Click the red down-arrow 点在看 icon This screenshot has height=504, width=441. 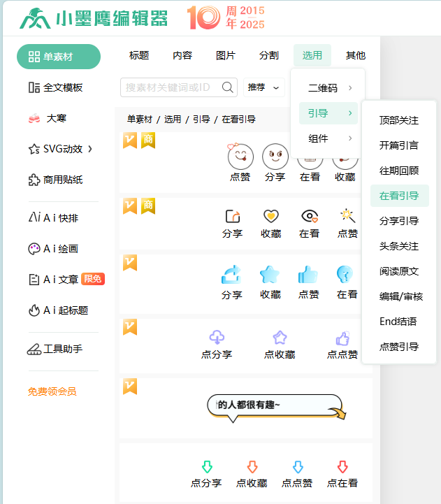click(342, 467)
